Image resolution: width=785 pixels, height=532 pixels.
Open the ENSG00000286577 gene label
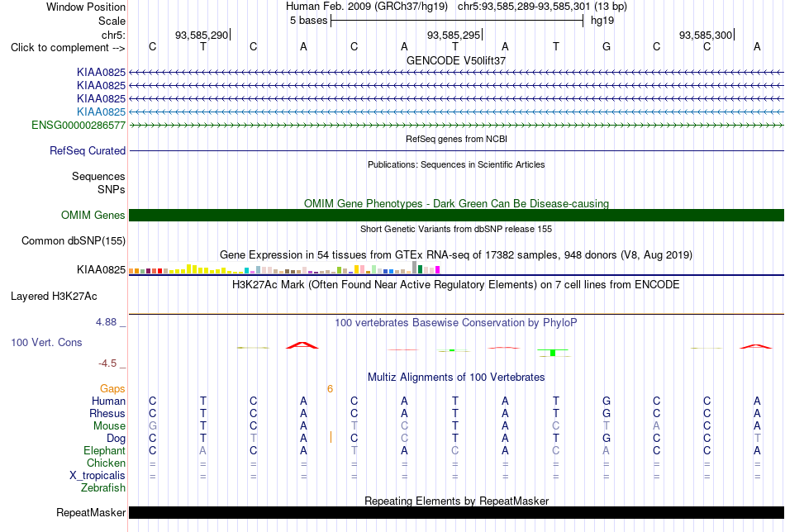click(x=78, y=125)
